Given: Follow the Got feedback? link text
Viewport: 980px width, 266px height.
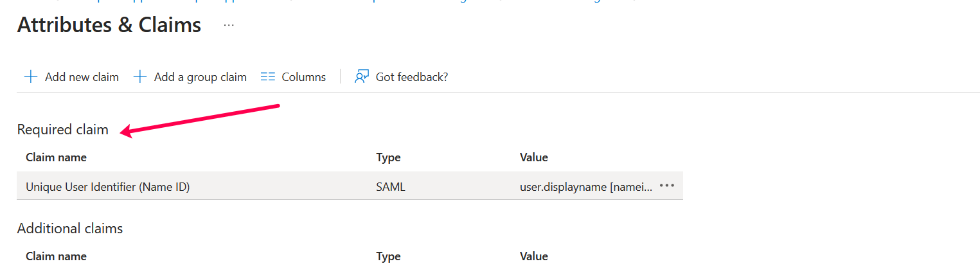Looking at the screenshot, I should 411,77.
